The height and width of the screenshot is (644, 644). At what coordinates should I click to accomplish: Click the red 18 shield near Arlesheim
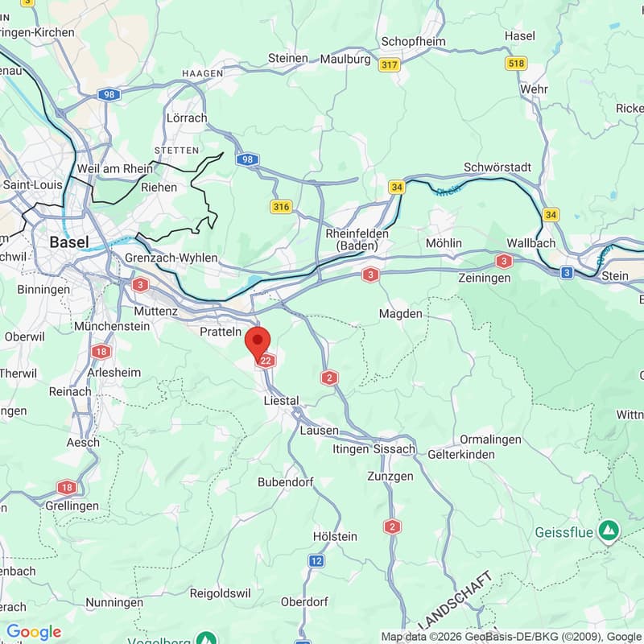[x=101, y=352]
